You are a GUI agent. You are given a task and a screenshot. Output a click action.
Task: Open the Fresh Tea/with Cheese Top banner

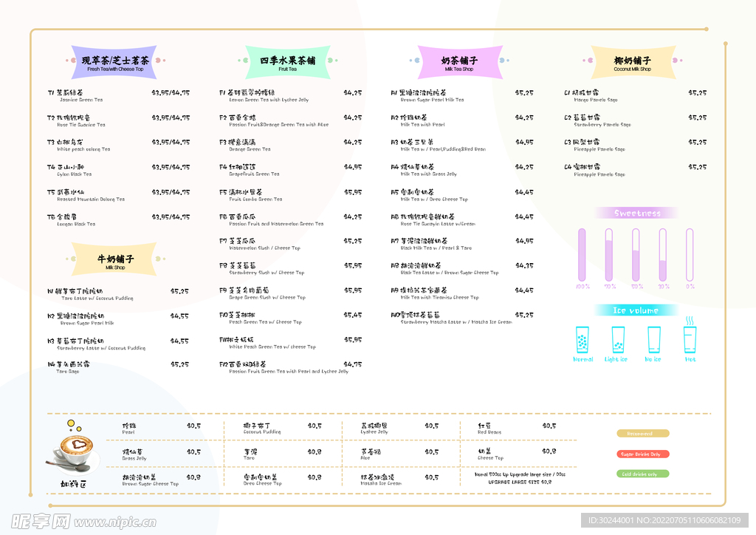click(114, 62)
